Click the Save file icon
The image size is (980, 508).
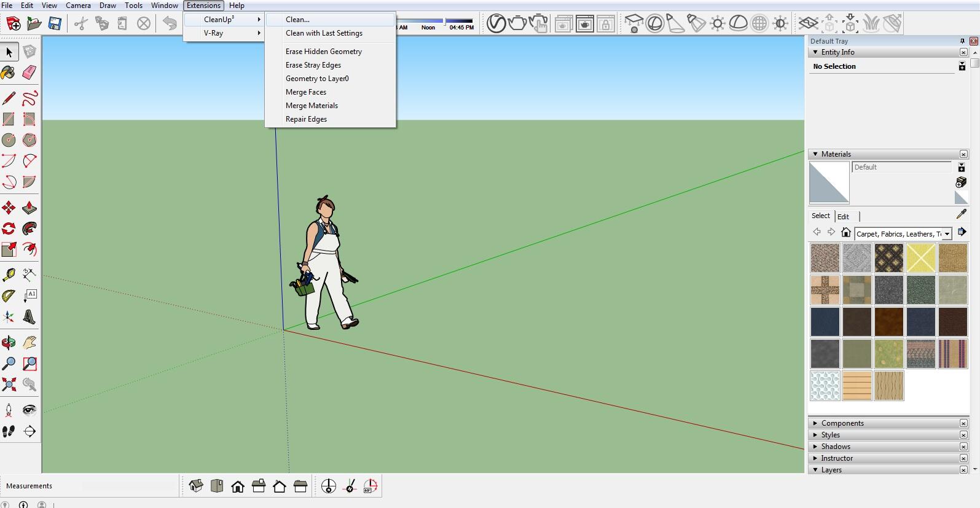pos(55,23)
